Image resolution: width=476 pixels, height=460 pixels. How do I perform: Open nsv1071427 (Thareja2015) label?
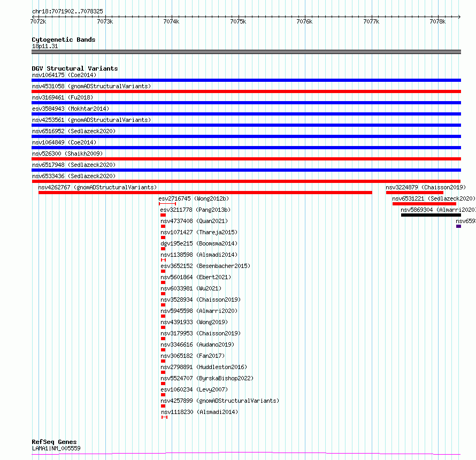199,232
